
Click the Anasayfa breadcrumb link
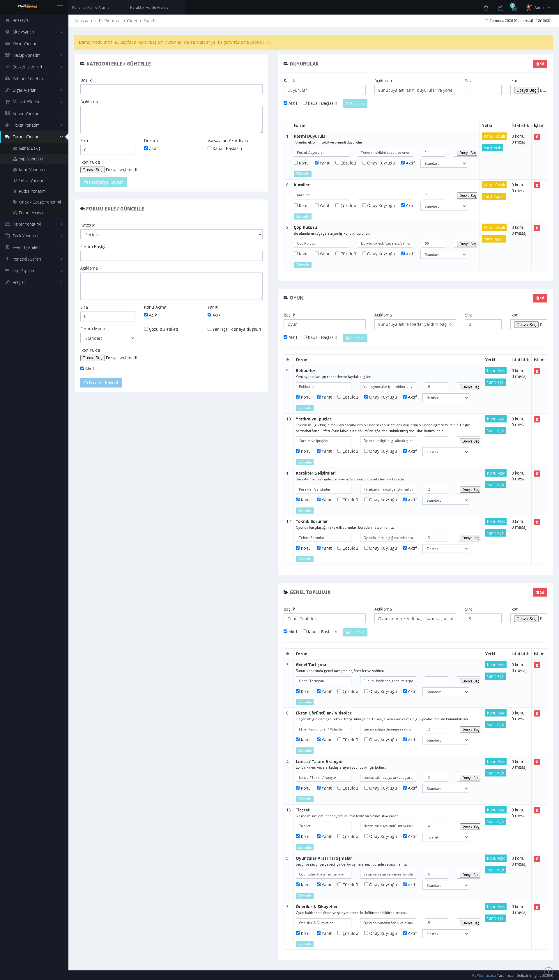coord(83,21)
